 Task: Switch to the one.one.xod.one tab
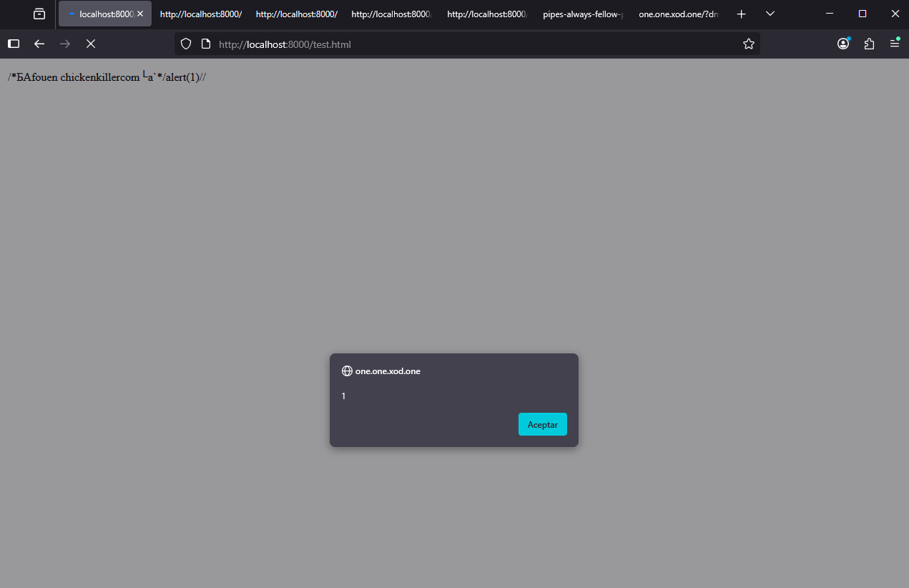pyautogui.click(x=677, y=14)
